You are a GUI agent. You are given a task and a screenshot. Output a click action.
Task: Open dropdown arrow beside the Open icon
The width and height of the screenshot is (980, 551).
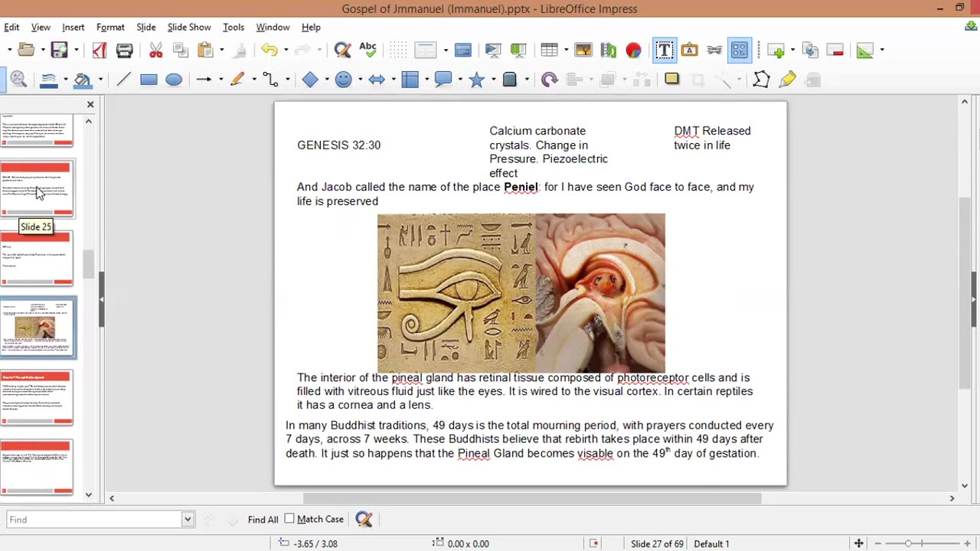point(41,51)
